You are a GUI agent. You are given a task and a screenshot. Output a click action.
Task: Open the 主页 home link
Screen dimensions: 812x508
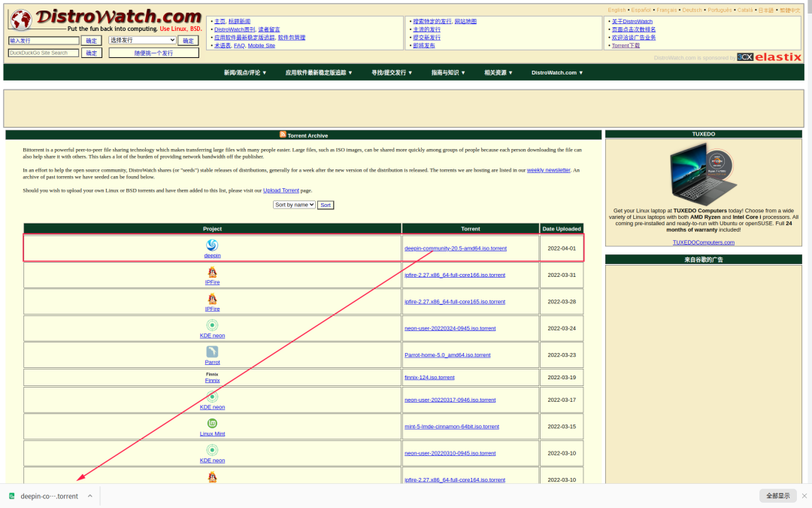click(x=220, y=21)
